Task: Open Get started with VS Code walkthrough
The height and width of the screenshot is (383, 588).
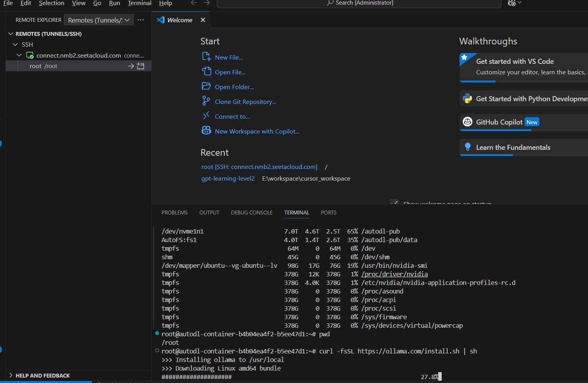Action: pyautogui.click(x=524, y=67)
